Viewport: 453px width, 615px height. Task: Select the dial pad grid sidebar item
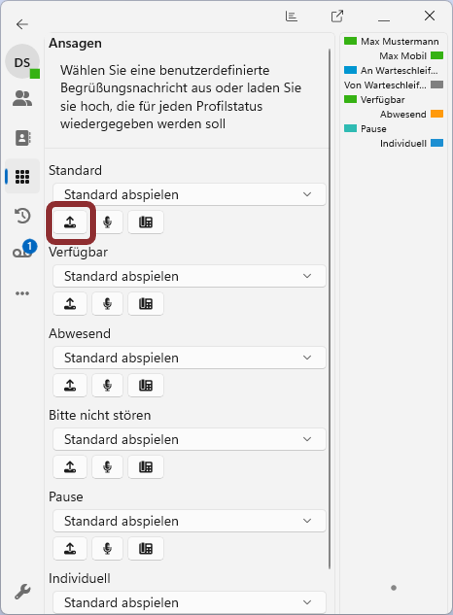click(x=22, y=176)
